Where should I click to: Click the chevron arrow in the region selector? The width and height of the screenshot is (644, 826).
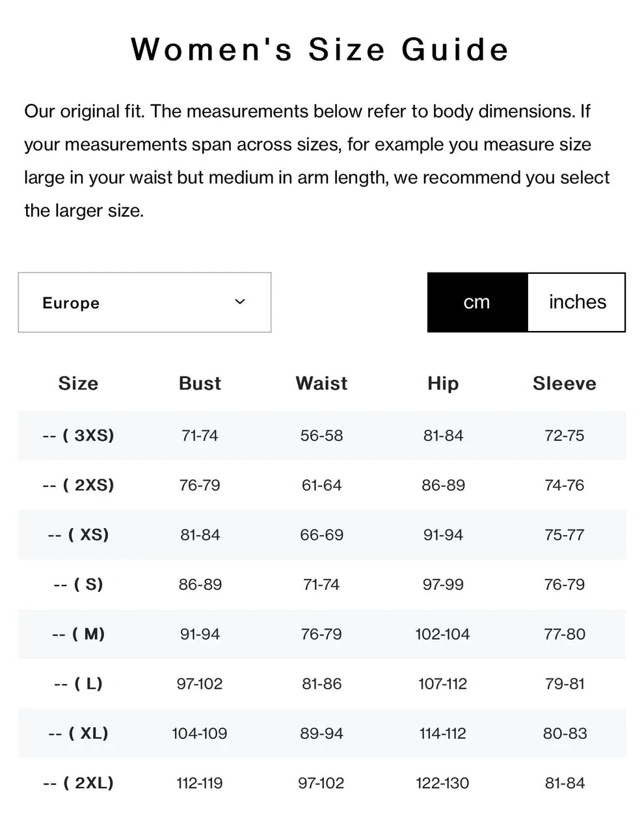pos(240,302)
